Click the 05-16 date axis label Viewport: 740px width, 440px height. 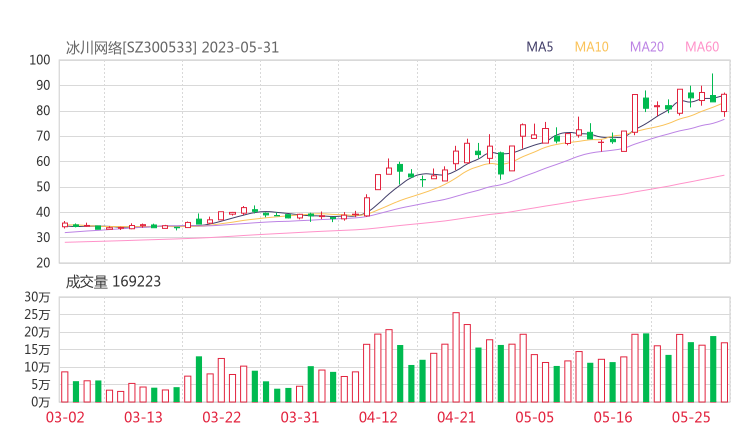tap(613, 417)
